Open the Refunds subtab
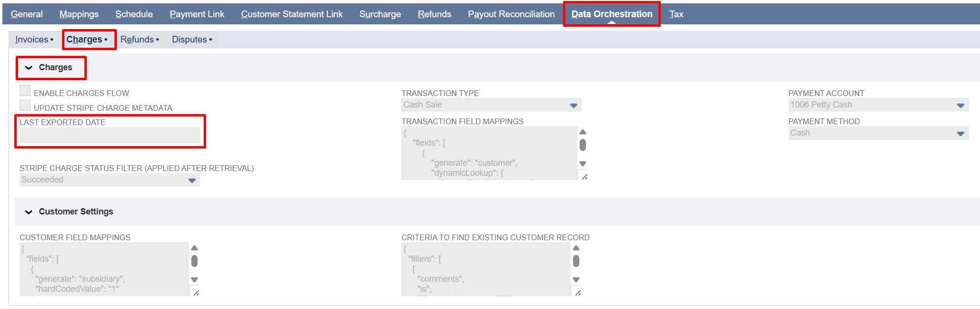Viewport: 980px width, 309px height. coord(139,40)
